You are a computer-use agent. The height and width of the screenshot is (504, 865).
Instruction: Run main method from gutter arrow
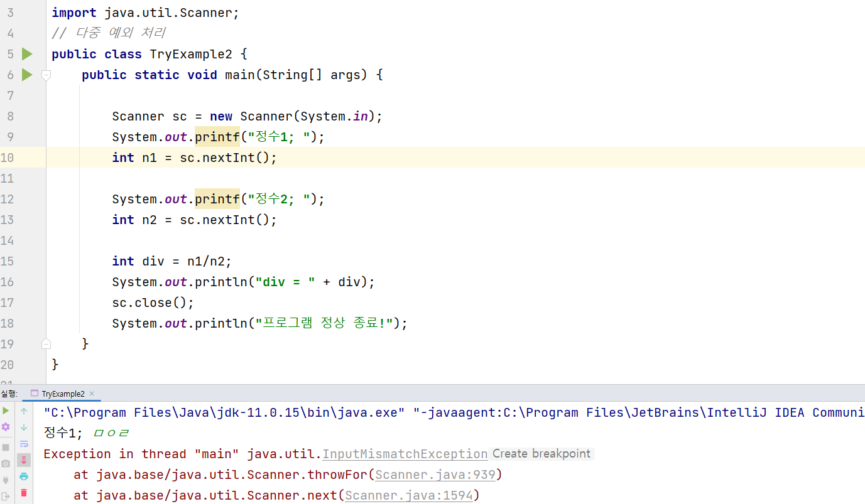click(26, 75)
